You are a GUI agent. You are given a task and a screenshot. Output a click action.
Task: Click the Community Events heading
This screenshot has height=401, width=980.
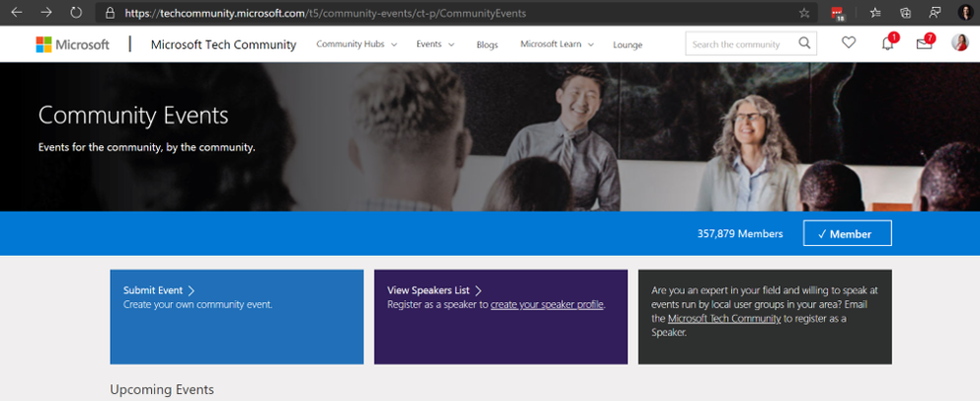[x=133, y=116]
